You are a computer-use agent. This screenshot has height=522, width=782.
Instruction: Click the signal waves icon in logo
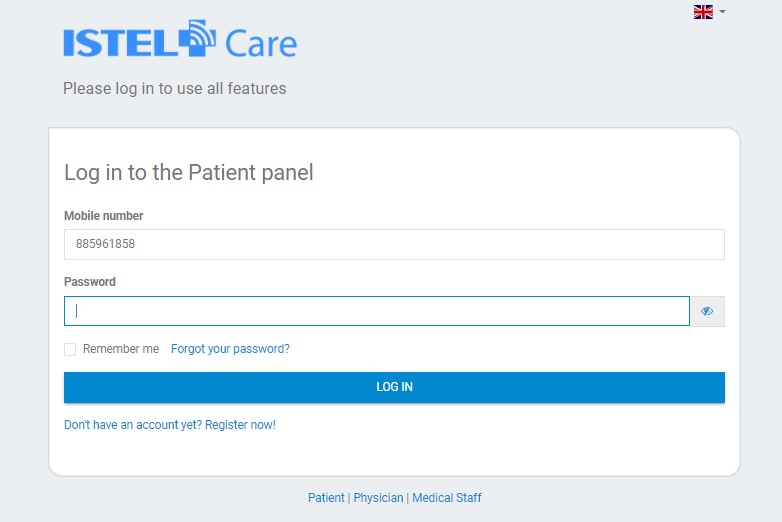click(197, 37)
